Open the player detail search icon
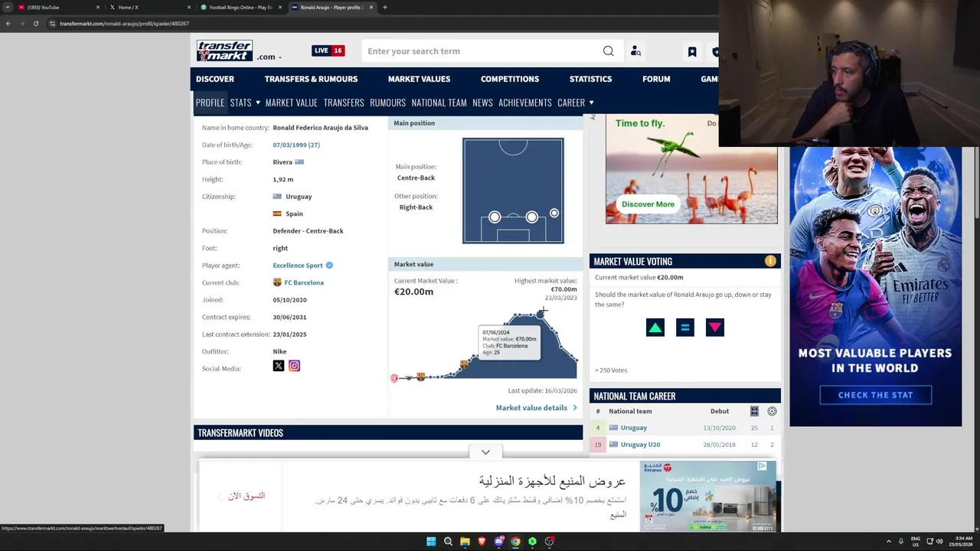Viewport: 980px width, 551px height. click(635, 51)
